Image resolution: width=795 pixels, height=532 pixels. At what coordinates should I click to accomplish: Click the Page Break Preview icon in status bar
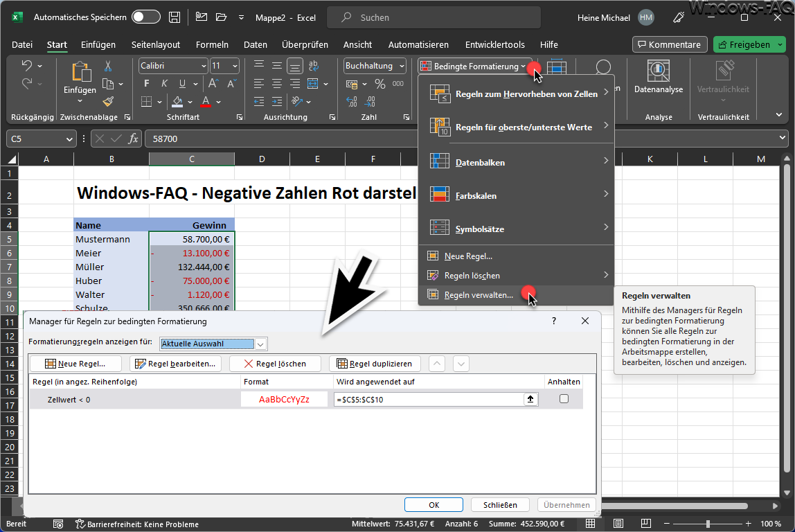point(645,524)
